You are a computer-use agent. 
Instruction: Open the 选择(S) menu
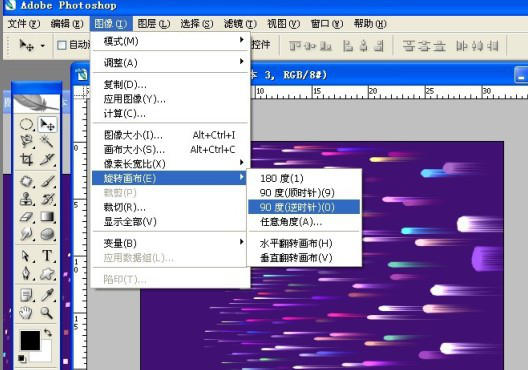click(x=197, y=24)
